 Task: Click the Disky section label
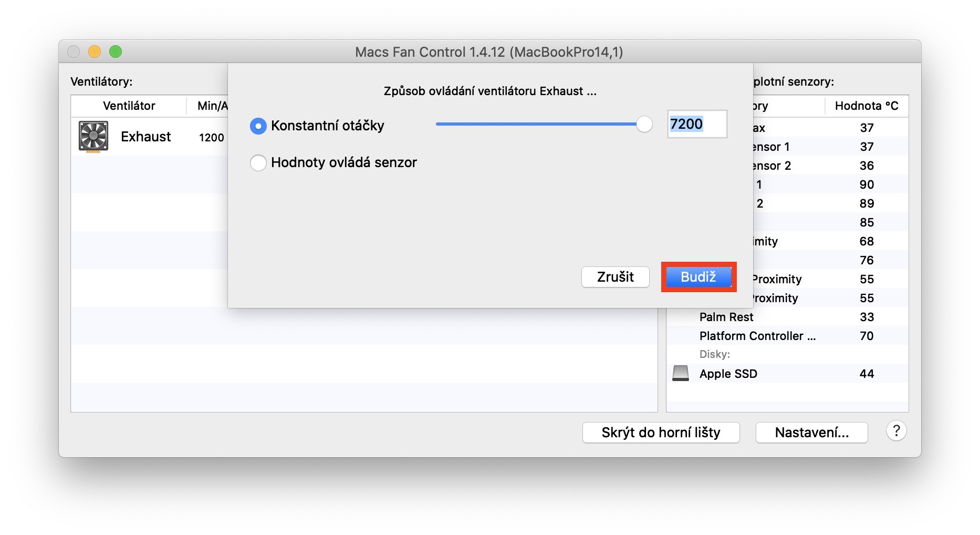click(x=714, y=354)
